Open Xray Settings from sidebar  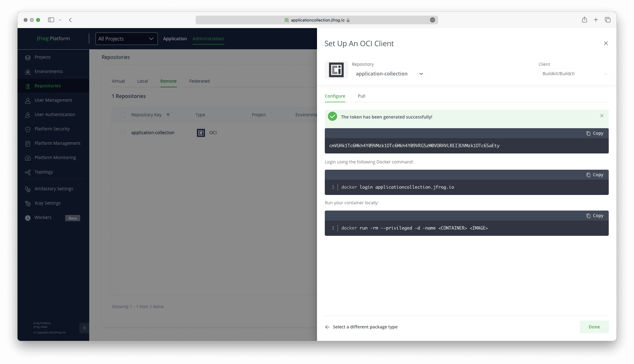[x=47, y=203]
